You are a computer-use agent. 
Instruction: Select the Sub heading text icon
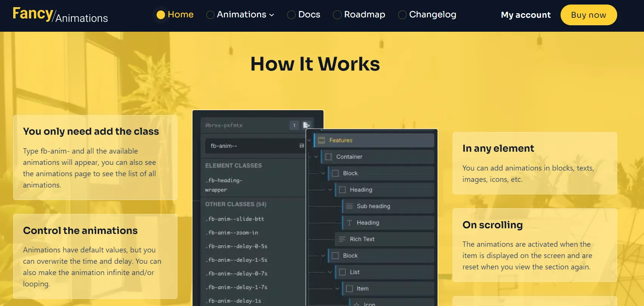tap(349, 206)
